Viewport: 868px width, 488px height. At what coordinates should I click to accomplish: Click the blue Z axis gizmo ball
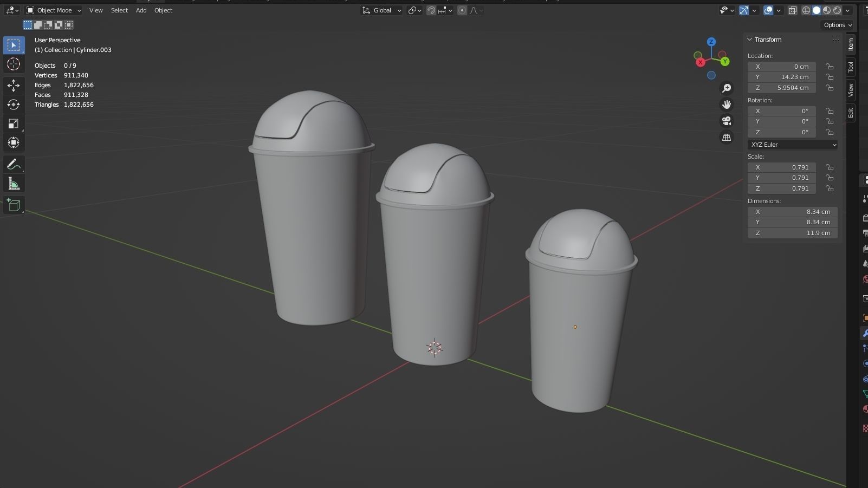point(711,42)
